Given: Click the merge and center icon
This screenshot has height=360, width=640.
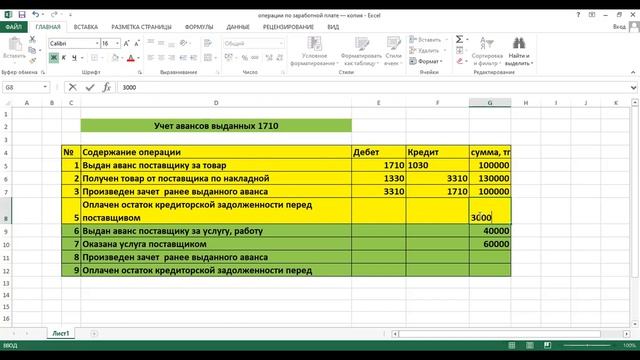Looking at the screenshot, I should (208, 58).
